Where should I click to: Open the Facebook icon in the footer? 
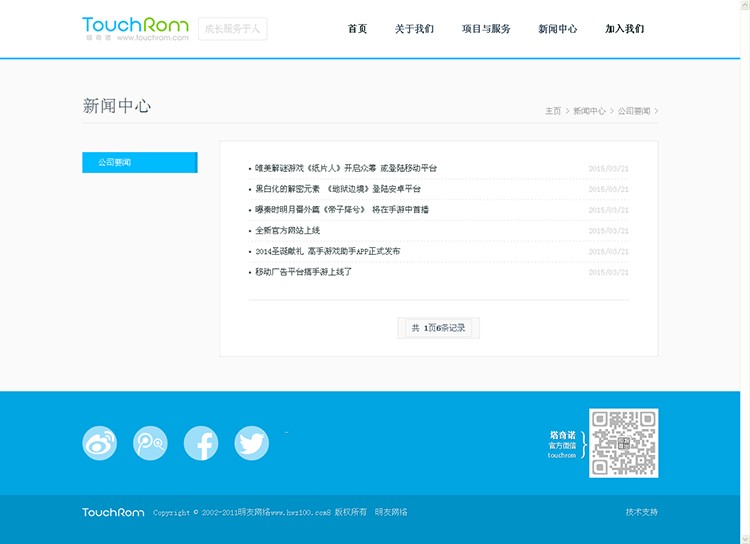pyautogui.click(x=201, y=443)
